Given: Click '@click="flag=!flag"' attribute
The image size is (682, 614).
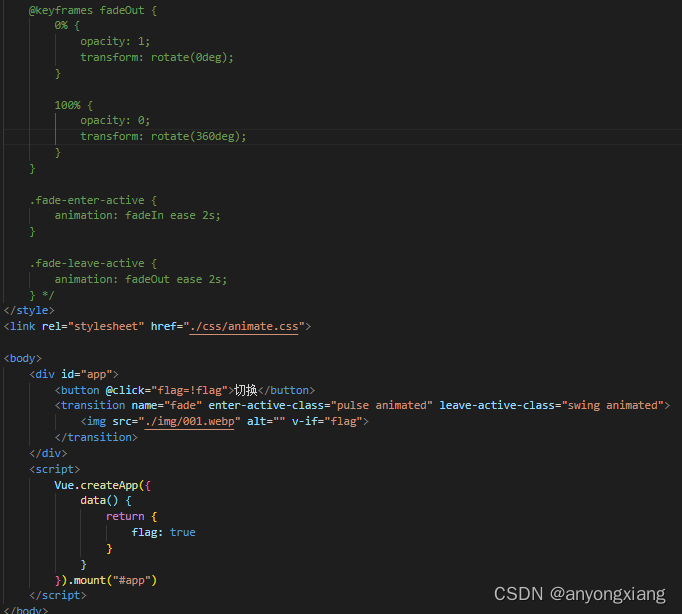Looking at the screenshot, I should point(167,390).
